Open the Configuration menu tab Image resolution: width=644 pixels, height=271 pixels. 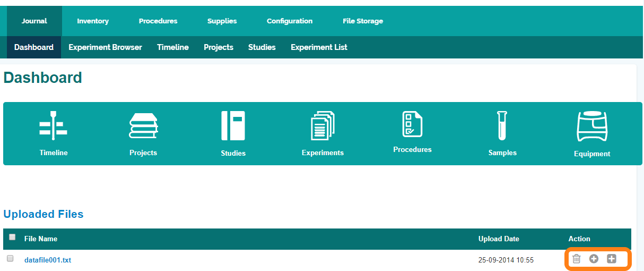coord(290,21)
